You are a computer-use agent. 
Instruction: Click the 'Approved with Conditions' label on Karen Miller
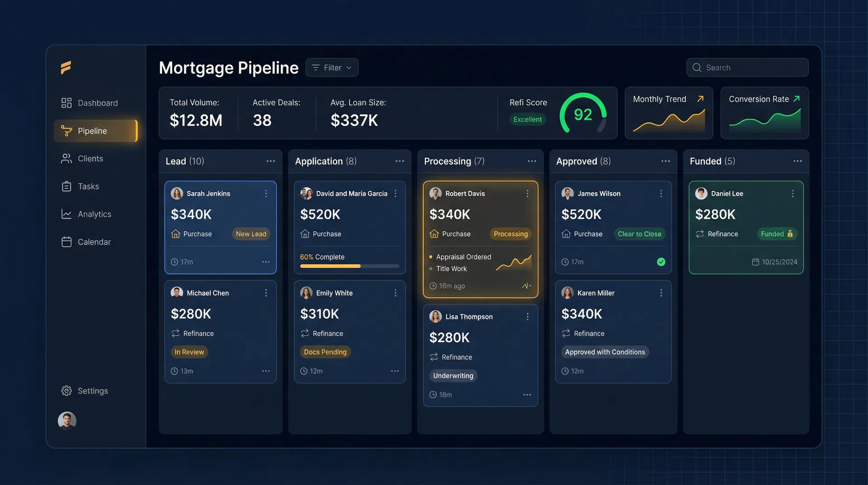coord(605,352)
